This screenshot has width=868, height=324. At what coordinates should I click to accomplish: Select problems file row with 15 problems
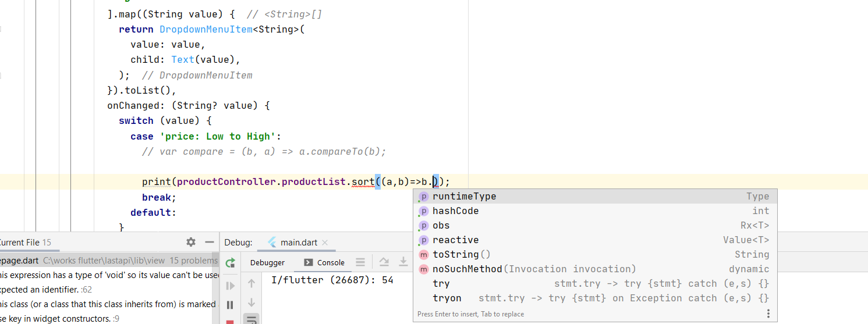109,261
